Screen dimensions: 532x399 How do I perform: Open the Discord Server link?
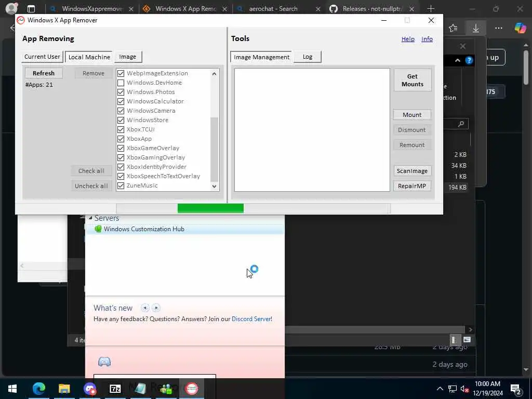click(251, 319)
